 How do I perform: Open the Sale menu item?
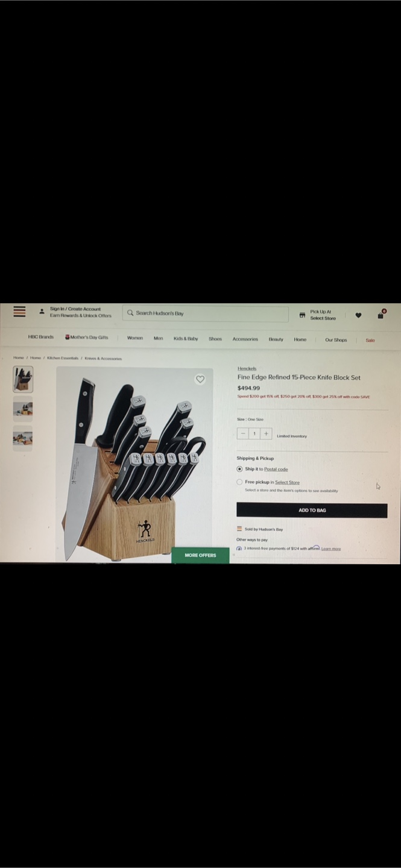tap(370, 340)
